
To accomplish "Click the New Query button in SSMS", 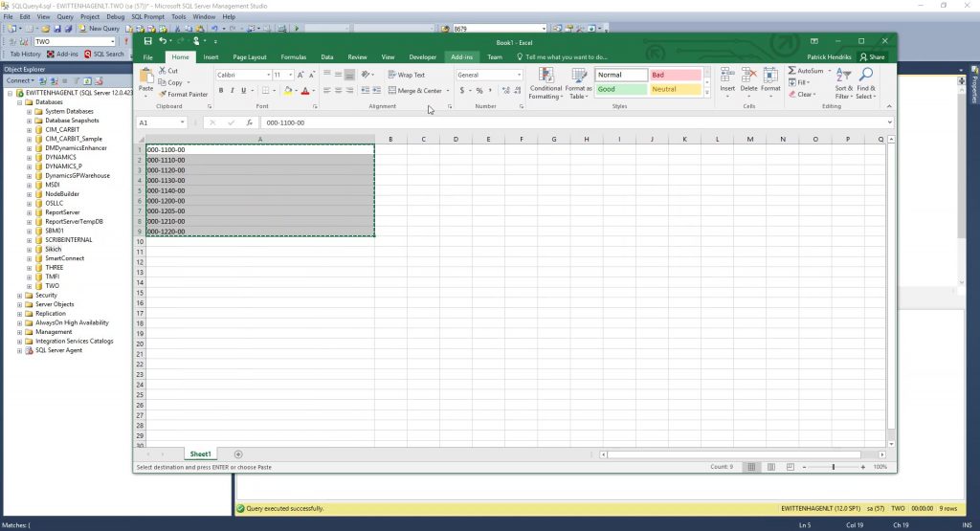I will pyautogui.click(x=100, y=29).
